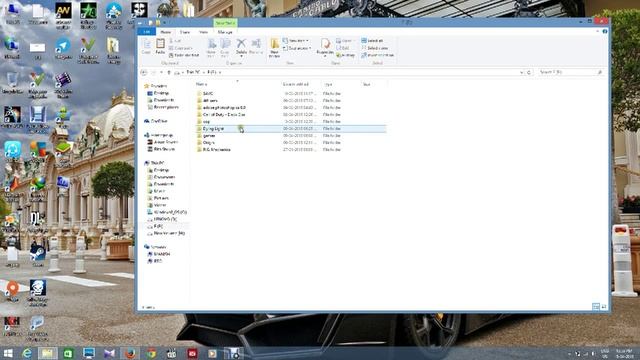Click the ribbon collapse chevron
The height and width of the screenshot is (360, 640).
598,31
